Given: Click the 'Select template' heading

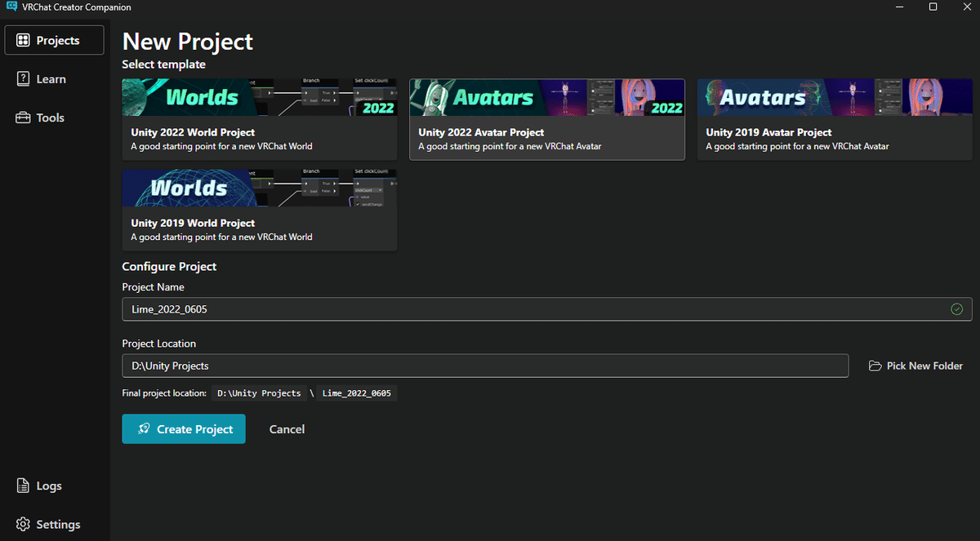Looking at the screenshot, I should (163, 64).
